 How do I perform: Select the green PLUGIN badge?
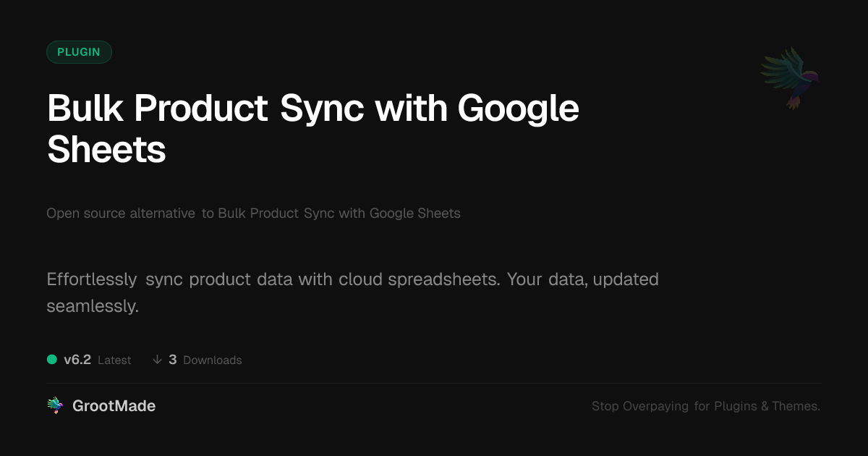tap(79, 52)
